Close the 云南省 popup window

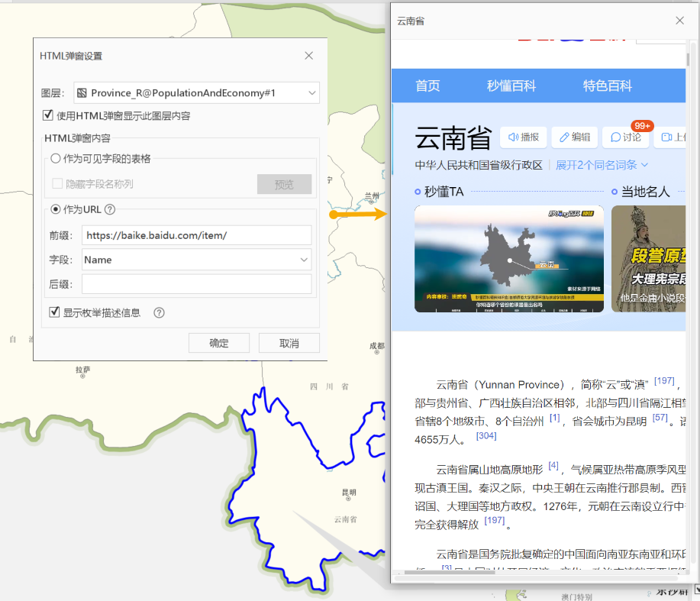click(679, 21)
